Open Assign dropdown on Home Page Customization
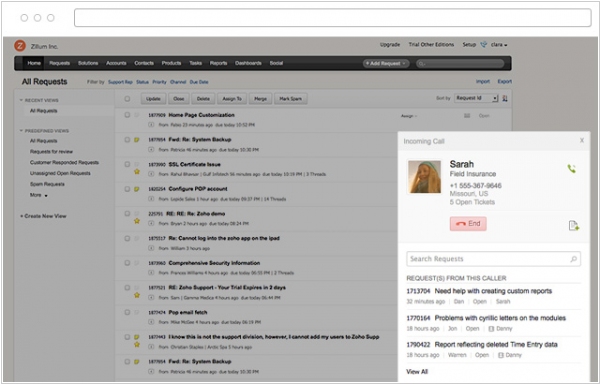 pyautogui.click(x=409, y=116)
